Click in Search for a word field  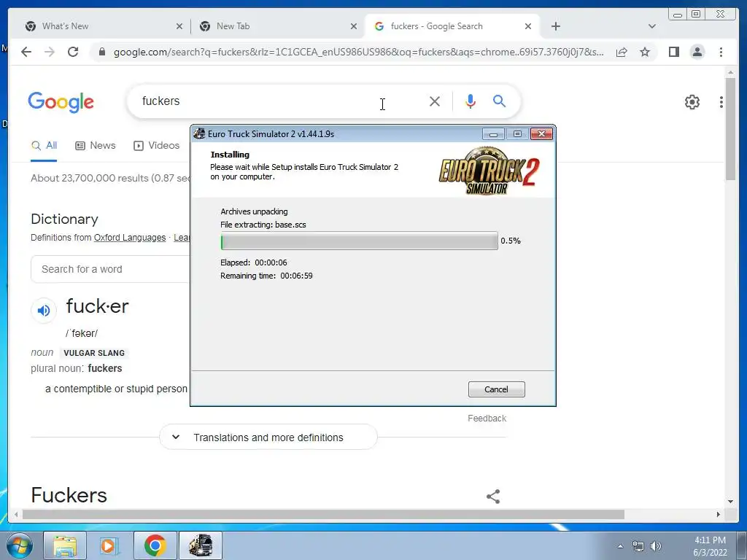point(111,269)
